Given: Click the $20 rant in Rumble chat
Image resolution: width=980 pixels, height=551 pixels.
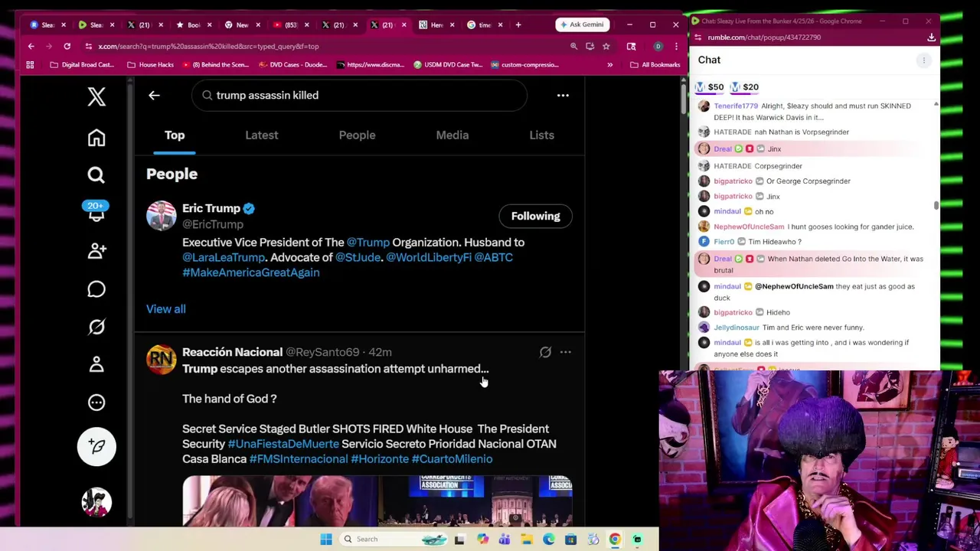Looking at the screenshot, I should click(x=744, y=87).
